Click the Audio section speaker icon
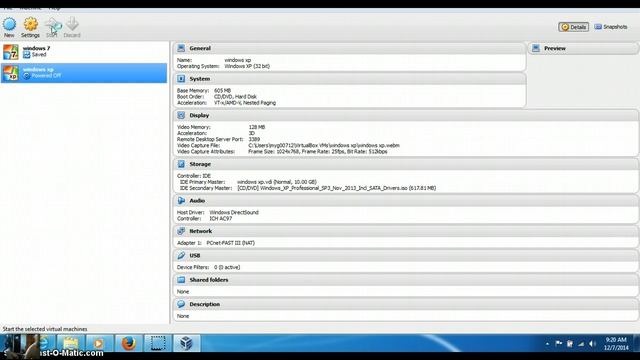 181,201
